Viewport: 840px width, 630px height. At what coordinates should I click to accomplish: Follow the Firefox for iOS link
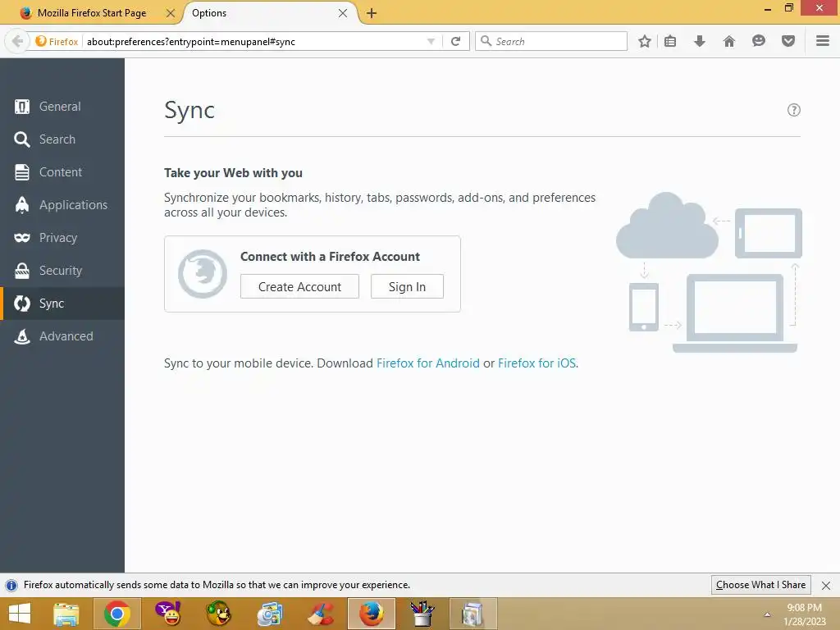coord(536,363)
